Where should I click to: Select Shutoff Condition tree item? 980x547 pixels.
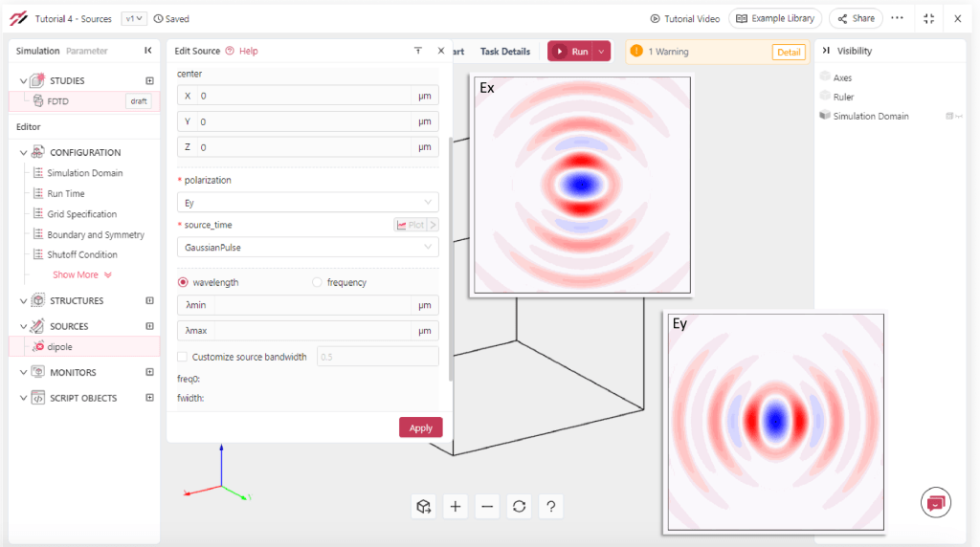pyautogui.click(x=82, y=254)
